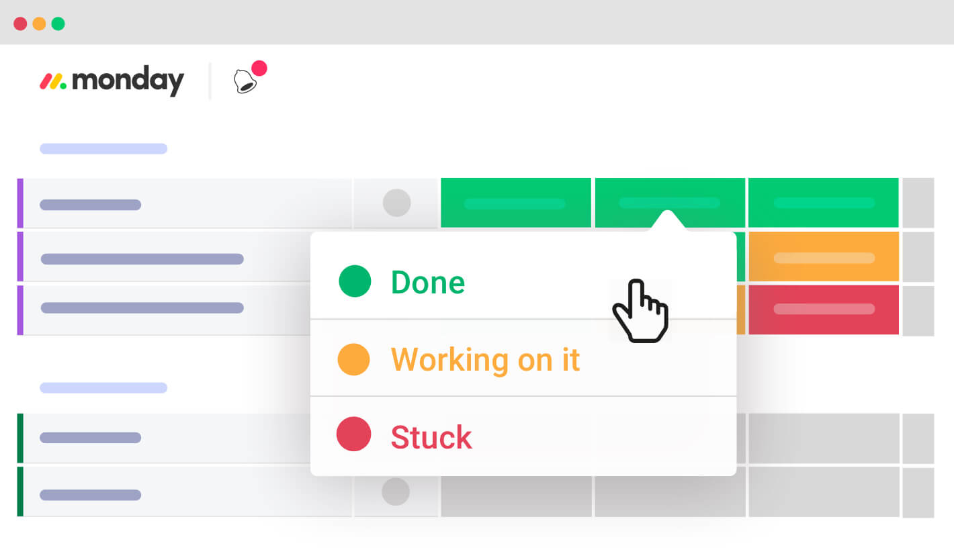Select the red Stuck status circle
Viewport: 954px width, 560px height.
(x=353, y=434)
